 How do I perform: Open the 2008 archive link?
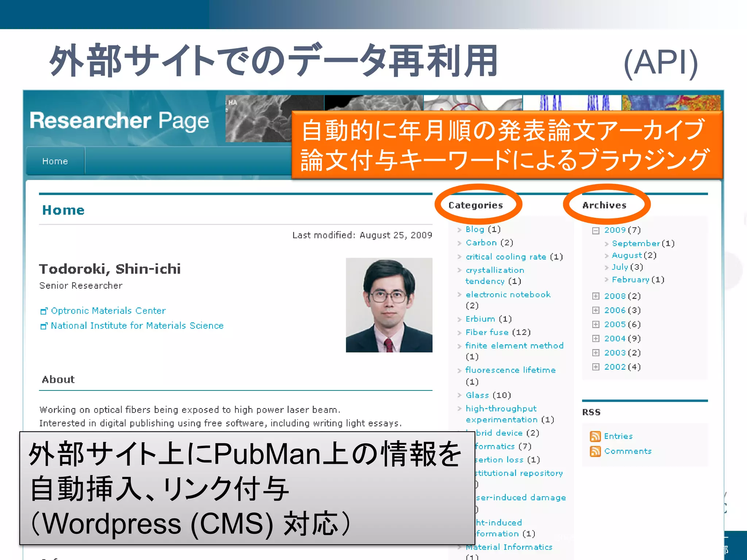tap(615, 296)
